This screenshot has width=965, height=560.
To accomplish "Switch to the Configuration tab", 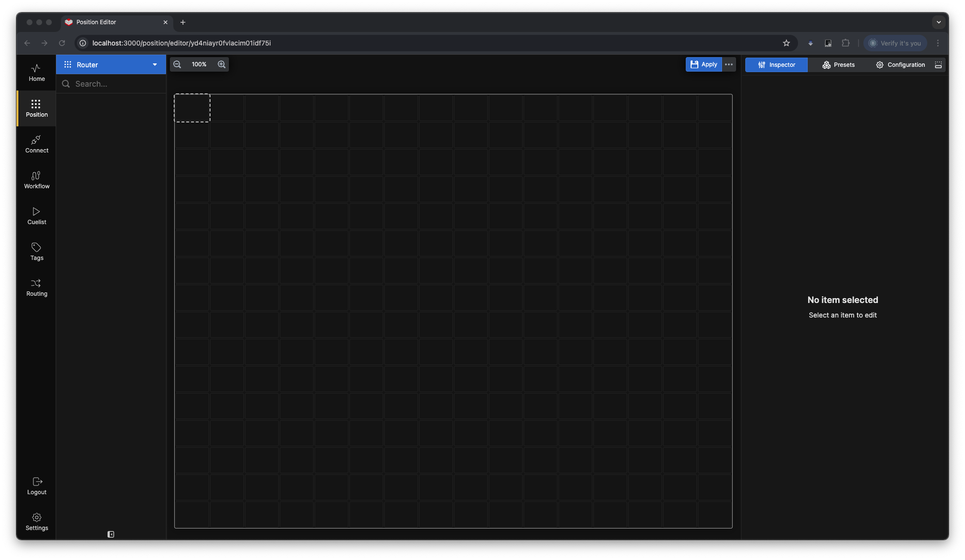I will [900, 65].
